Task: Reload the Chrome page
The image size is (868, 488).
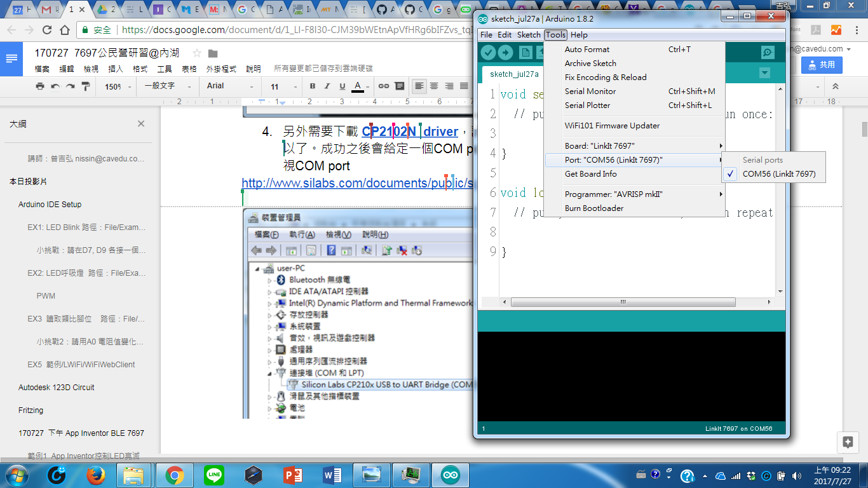Action: click(x=46, y=29)
